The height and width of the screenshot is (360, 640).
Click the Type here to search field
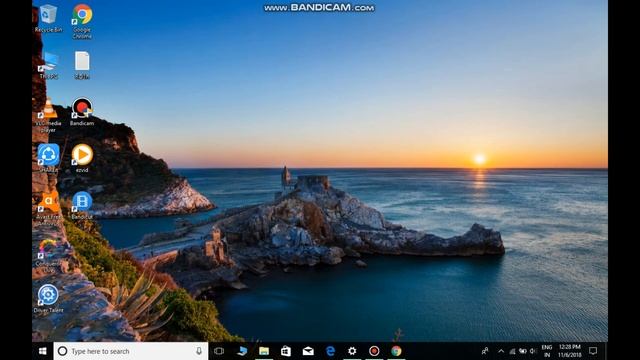coord(131,351)
